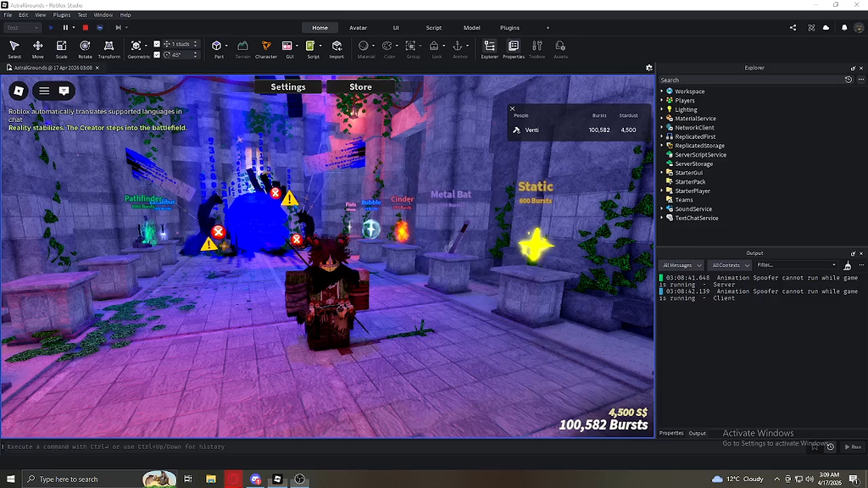This screenshot has height=488, width=868.
Task: Click the Windows taskbar search box
Action: (x=100, y=480)
